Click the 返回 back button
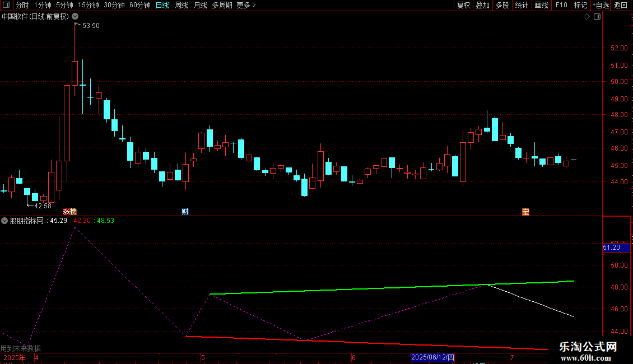The height and width of the screenshot is (364, 633). click(621, 5)
